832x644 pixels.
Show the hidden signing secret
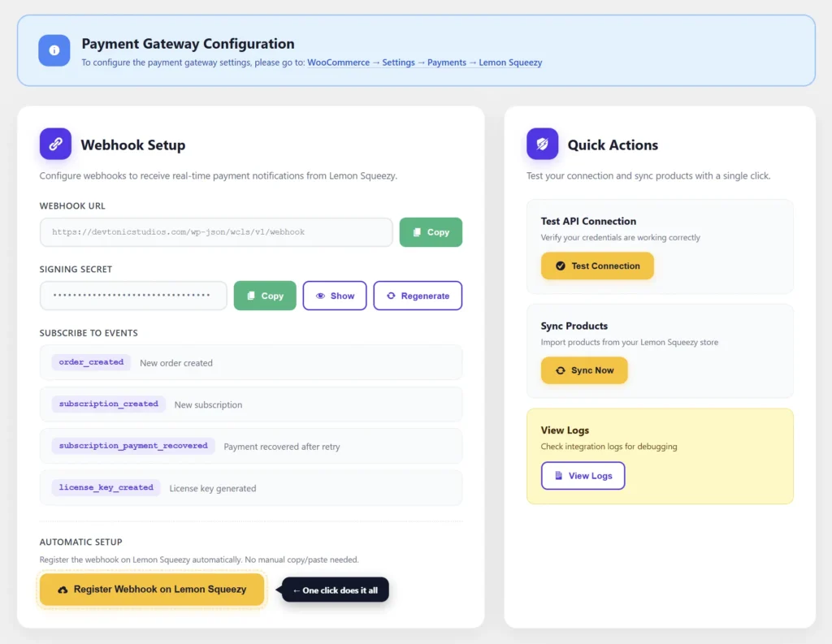coord(334,296)
